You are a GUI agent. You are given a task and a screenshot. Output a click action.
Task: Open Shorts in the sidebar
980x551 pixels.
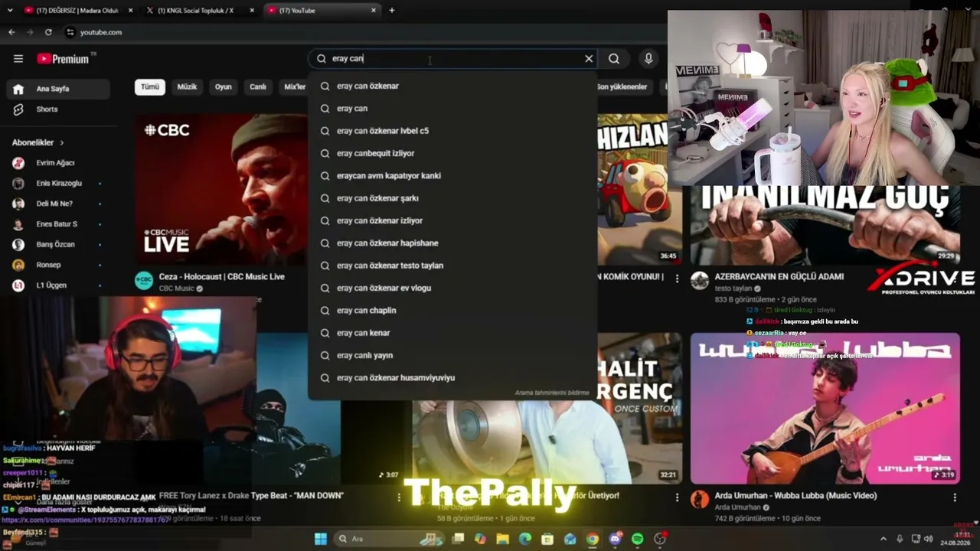point(59,109)
